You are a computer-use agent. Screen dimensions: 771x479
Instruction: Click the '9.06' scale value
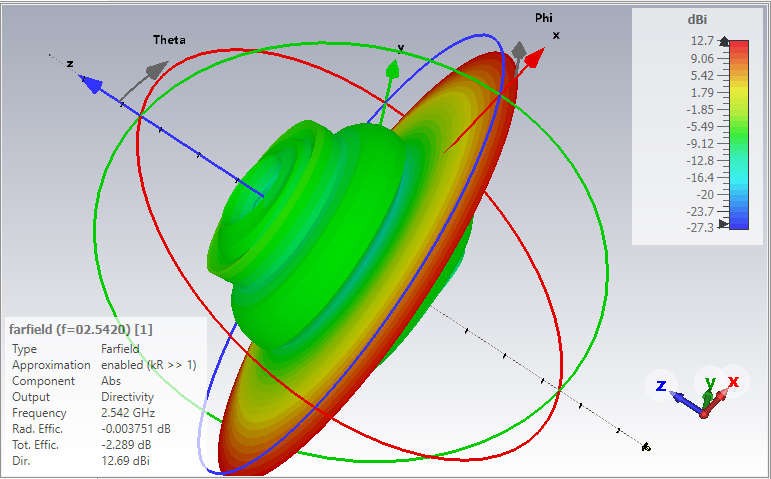tap(702, 59)
